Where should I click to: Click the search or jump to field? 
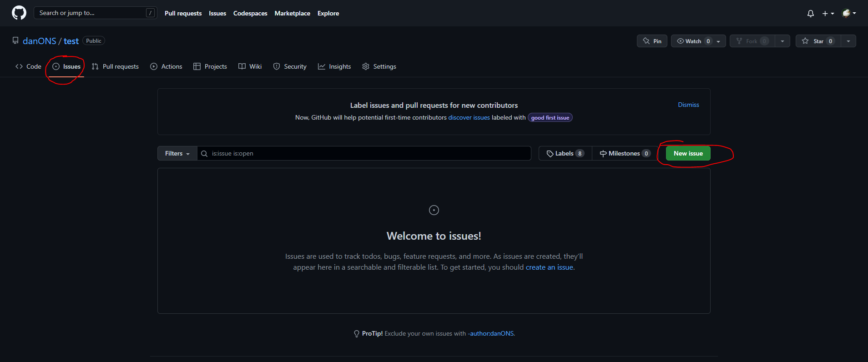(96, 13)
